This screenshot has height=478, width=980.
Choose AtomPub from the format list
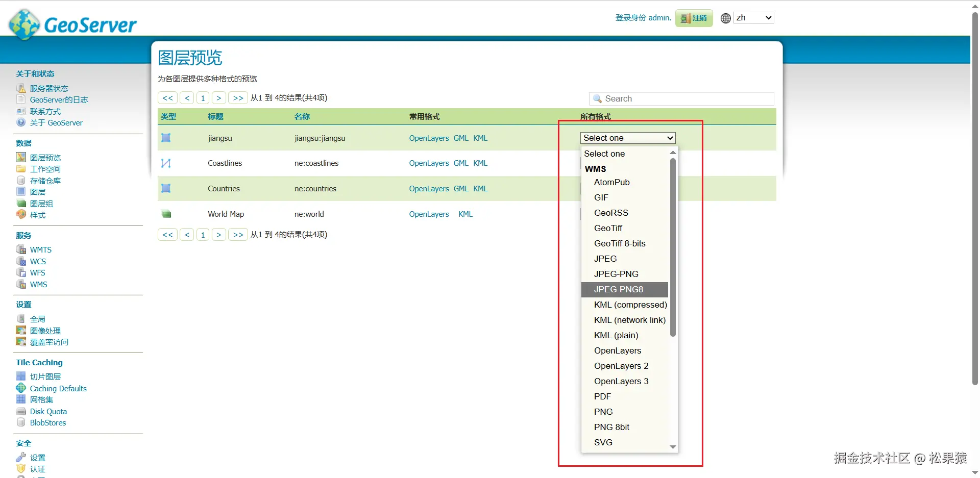pyautogui.click(x=611, y=182)
